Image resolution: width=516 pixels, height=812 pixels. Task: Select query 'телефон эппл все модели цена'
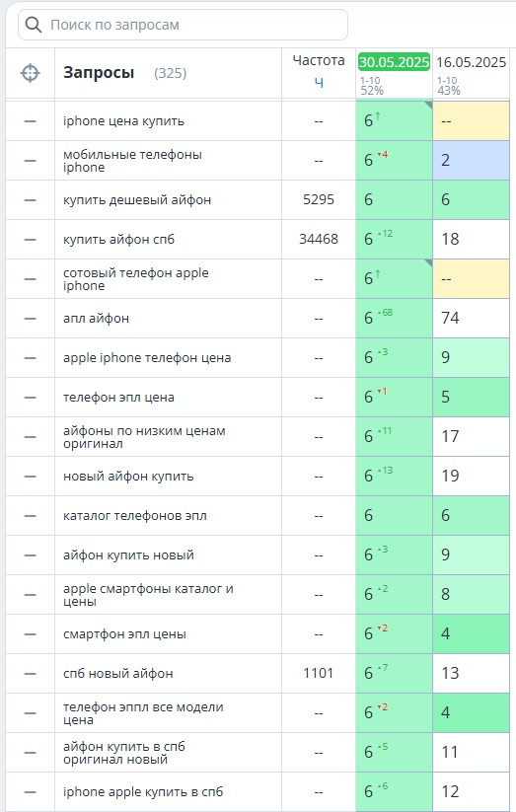[143, 713]
